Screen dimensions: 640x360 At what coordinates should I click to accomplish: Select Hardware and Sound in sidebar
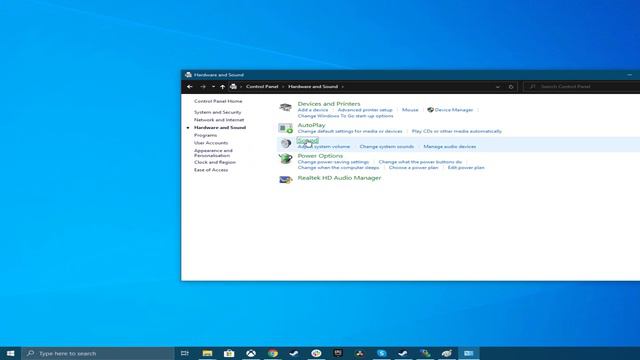click(x=220, y=127)
